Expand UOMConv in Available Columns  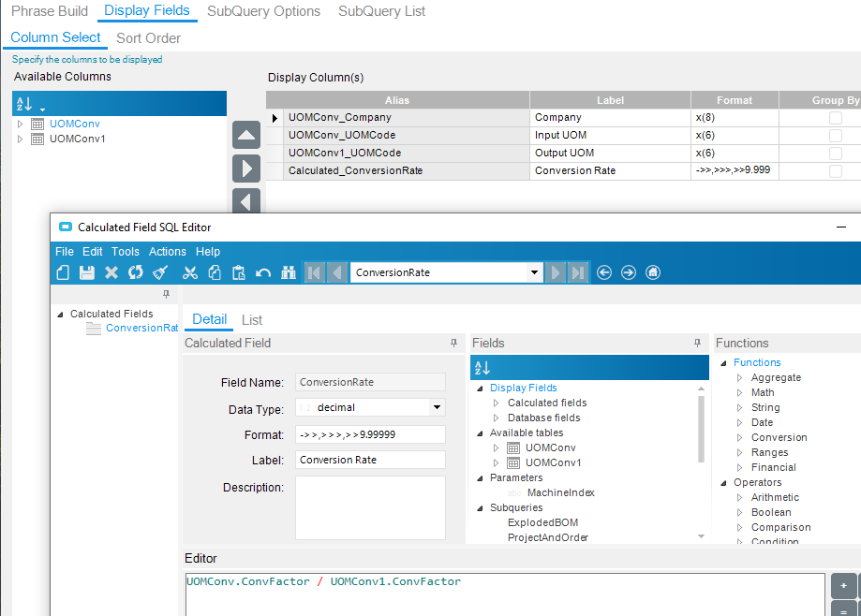pos(21,124)
